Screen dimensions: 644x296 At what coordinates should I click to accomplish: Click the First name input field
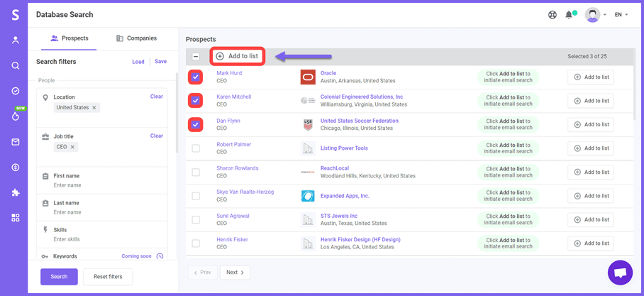point(106,185)
